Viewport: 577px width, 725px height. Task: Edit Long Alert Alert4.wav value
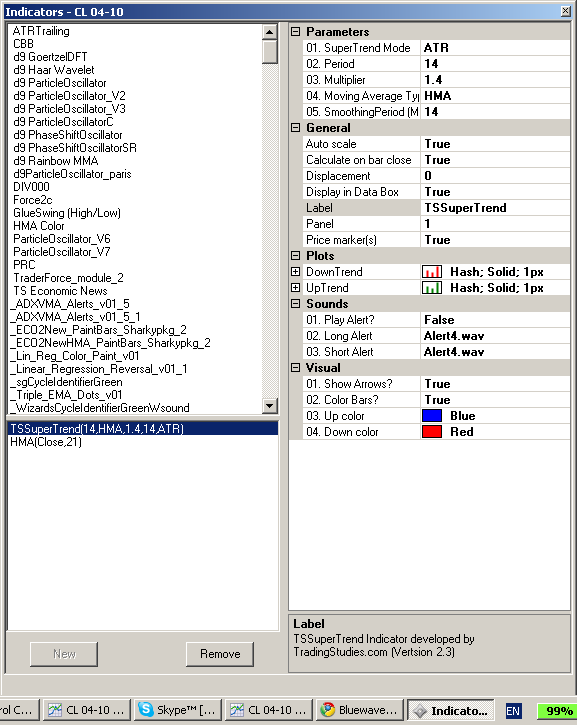[x=495, y=336]
